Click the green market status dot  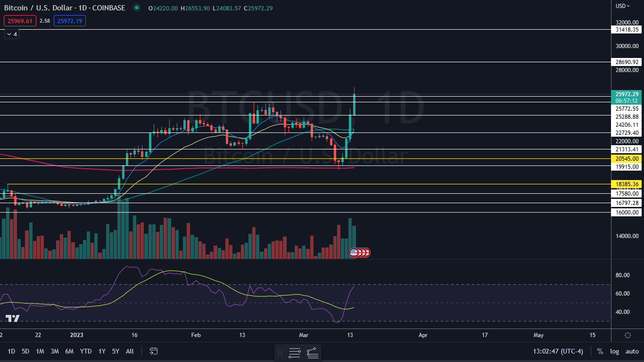[x=137, y=8]
